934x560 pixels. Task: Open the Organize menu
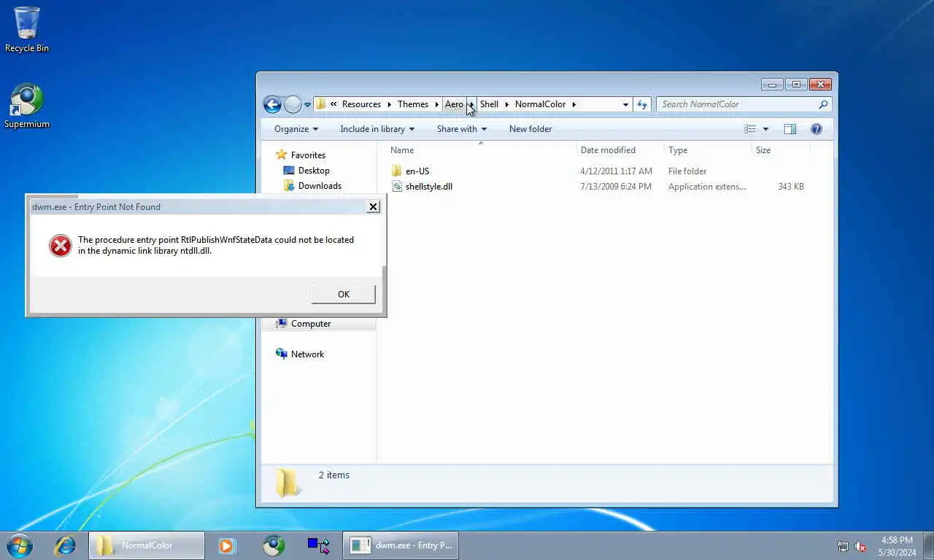tap(296, 129)
